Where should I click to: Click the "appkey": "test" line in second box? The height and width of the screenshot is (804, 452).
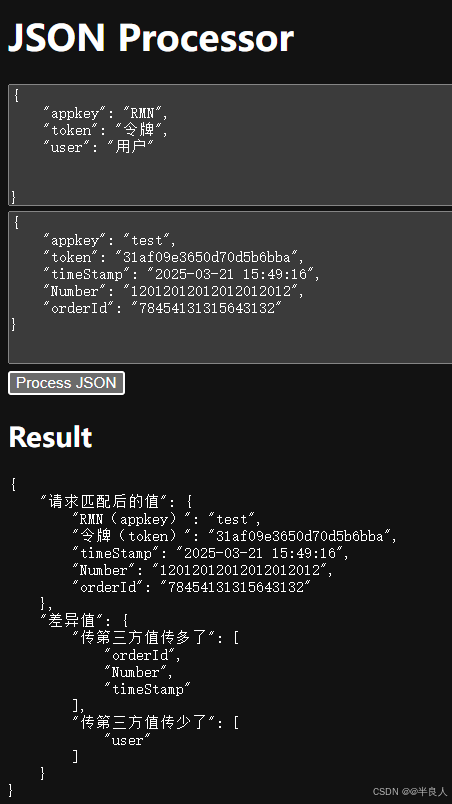tap(110, 240)
